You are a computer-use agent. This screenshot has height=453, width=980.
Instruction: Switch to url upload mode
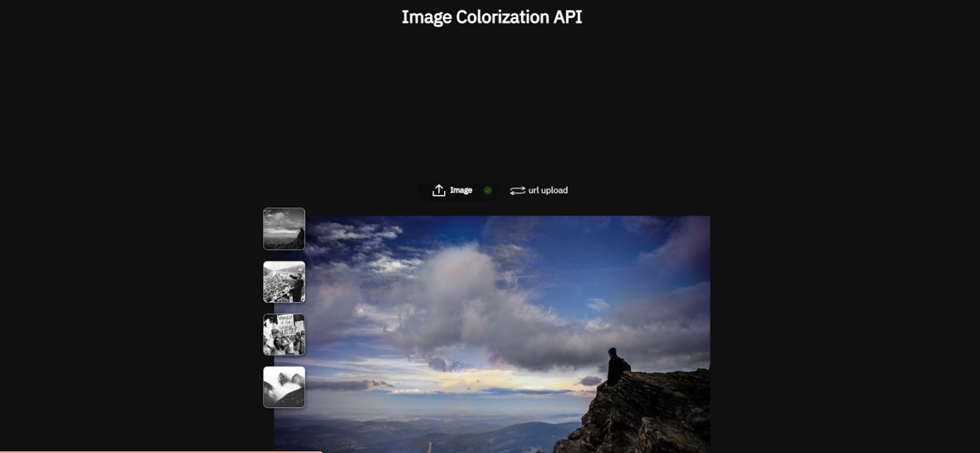pos(538,189)
